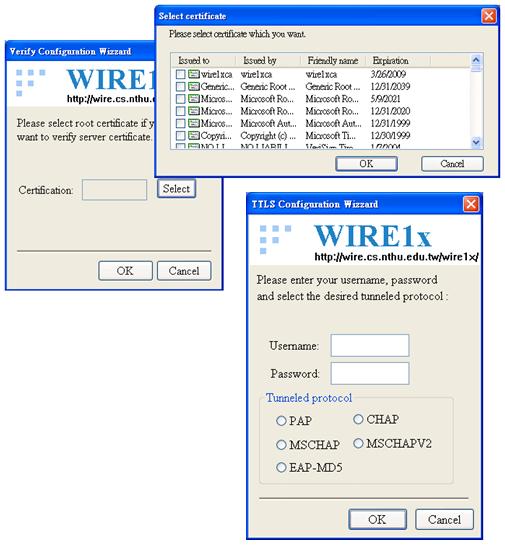505x556 pixels.
Task: Sort by the Friendly name column header
Action: [x=333, y=61]
